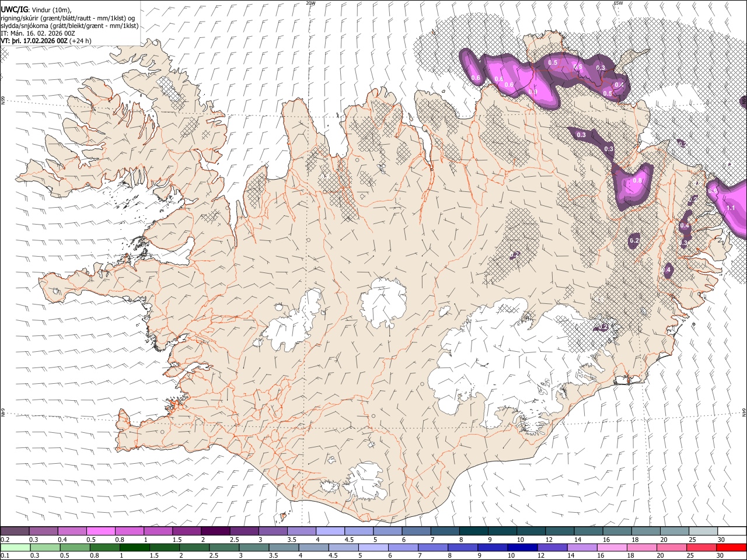Select the pale grey snow swatch between 25 and 30

[x=703, y=531]
